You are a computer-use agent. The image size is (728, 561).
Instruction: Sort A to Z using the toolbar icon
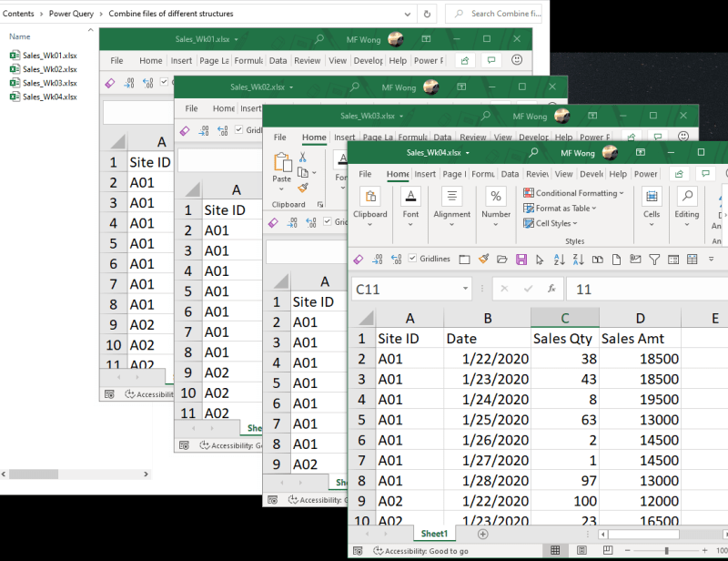click(559, 260)
